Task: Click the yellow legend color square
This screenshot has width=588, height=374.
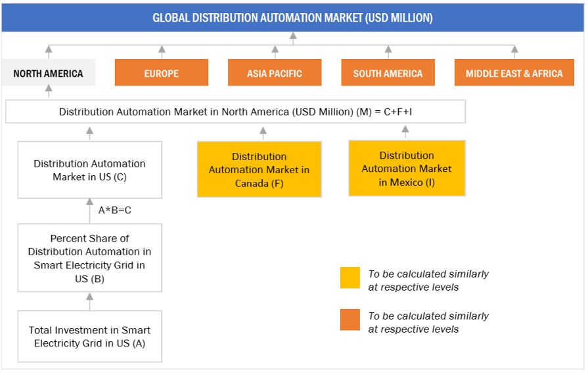Action: pyautogui.click(x=350, y=278)
